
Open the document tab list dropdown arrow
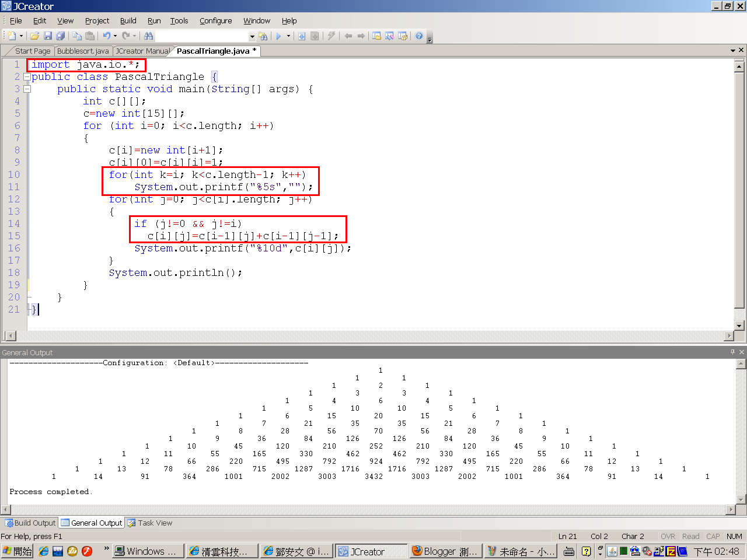[x=733, y=51]
